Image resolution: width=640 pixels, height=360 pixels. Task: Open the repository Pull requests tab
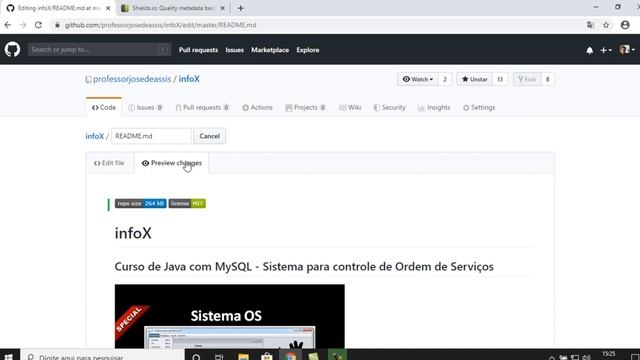(x=202, y=107)
